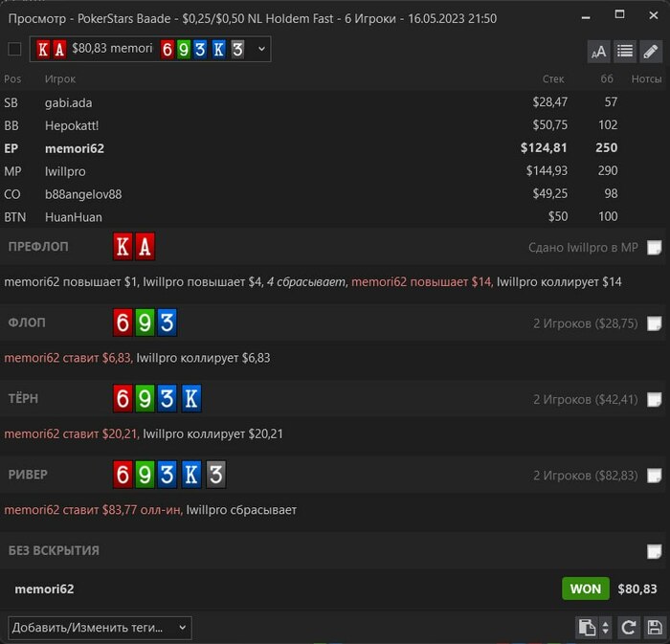This screenshot has width=670, height=644.
Task: Click 'memori62 ставит $83,77 олл-ин' action
Action: point(92,510)
